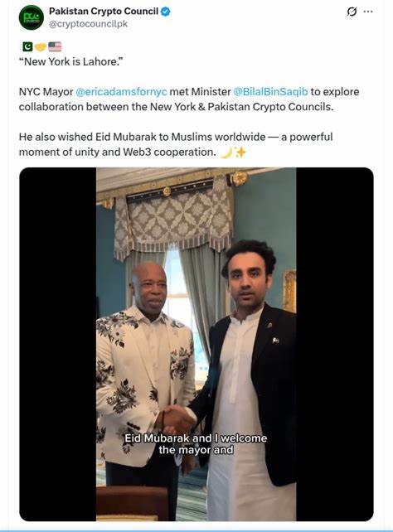Follow the @BilalBinSaqib mention link

click(270, 92)
